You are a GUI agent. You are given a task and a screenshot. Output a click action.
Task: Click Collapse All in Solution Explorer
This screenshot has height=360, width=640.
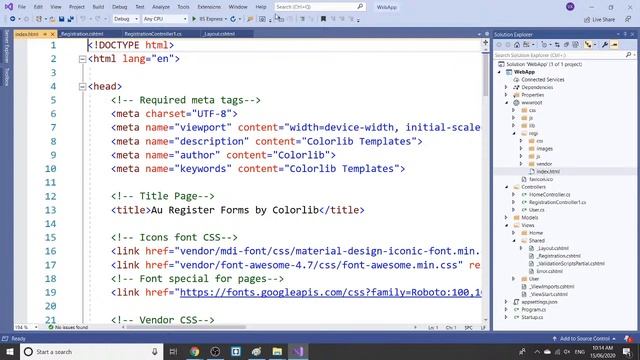click(x=566, y=44)
